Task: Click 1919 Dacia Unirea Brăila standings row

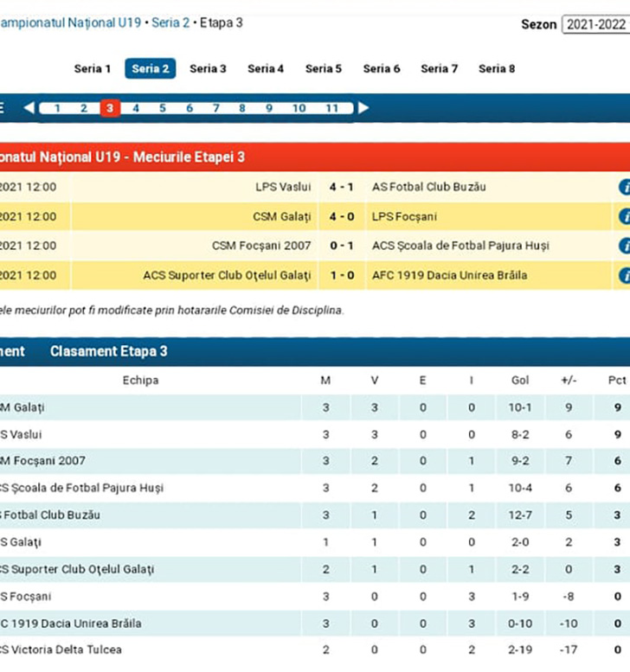Action: coord(315,624)
